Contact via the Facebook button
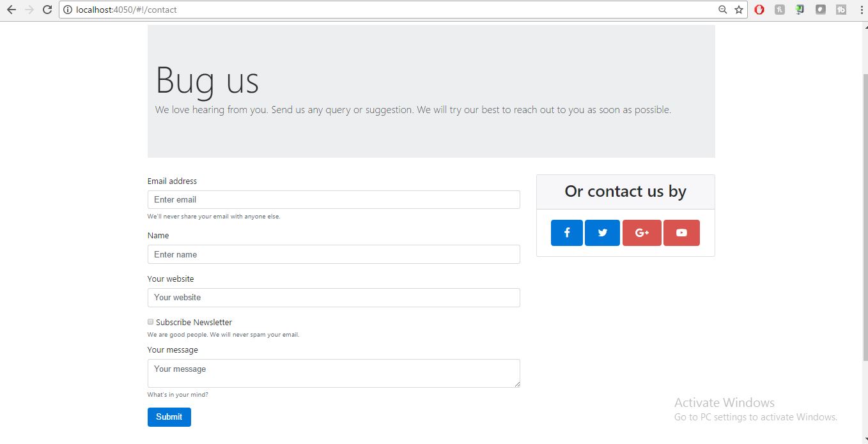This screenshot has width=868, height=444. 567,233
